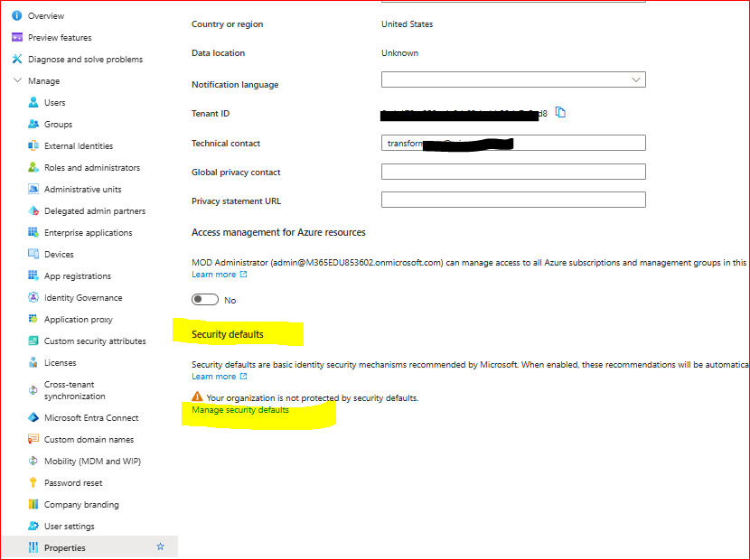Open the Notification language dropdown
This screenshot has height=560, width=750.
[x=513, y=79]
